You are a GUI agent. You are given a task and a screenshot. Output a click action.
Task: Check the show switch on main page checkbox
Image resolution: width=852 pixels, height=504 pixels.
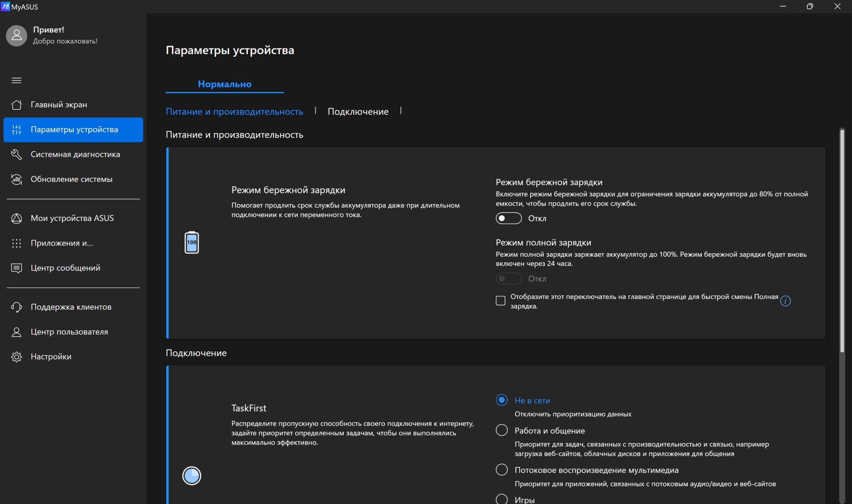coord(501,301)
